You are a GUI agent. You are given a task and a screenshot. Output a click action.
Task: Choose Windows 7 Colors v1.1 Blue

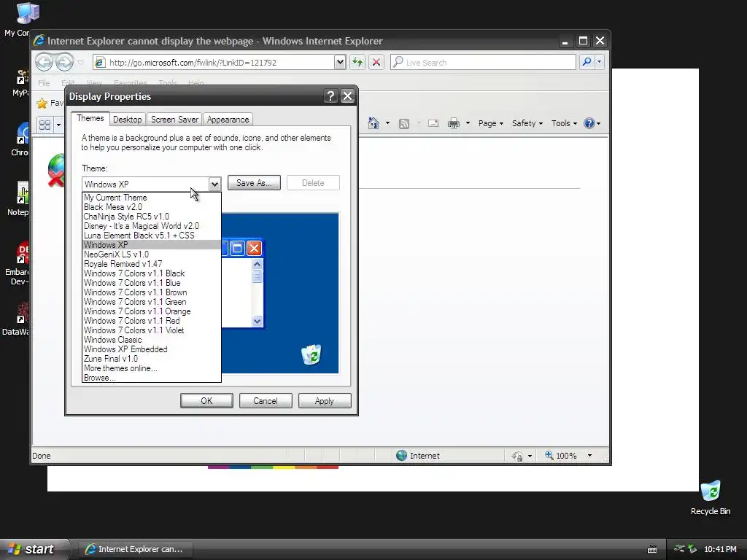click(x=152, y=283)
